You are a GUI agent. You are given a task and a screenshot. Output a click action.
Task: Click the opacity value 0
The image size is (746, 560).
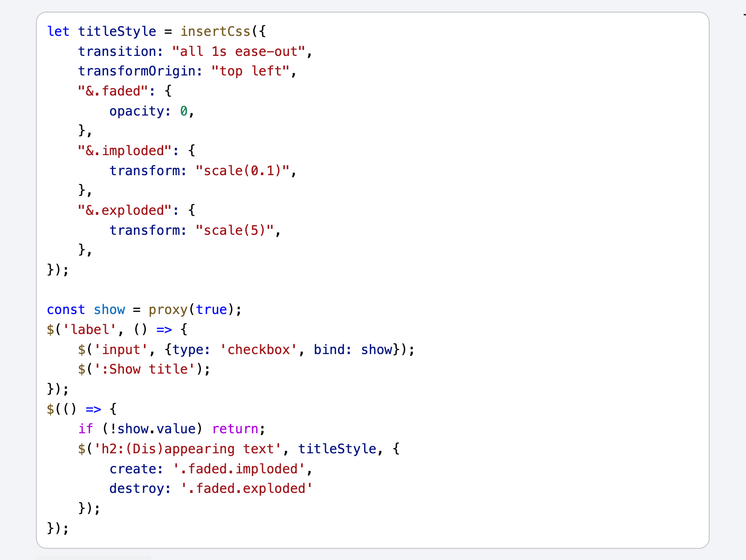pos(184,111)
